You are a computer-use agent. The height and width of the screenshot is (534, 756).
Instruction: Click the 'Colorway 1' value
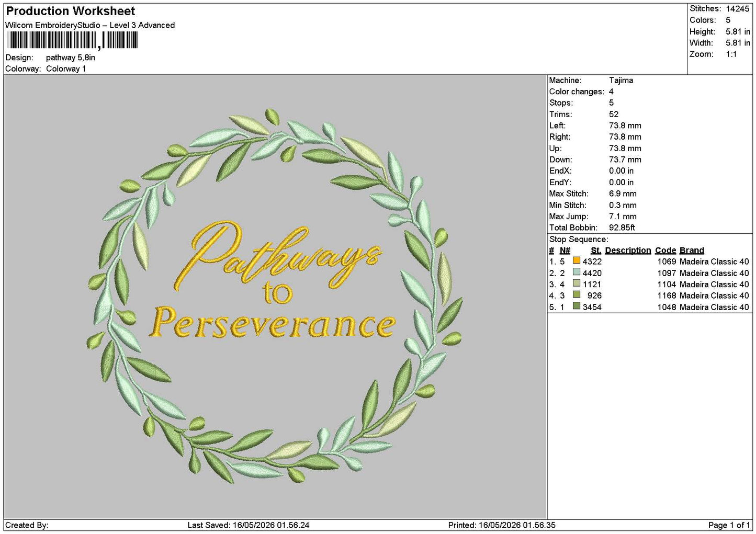point(66,69)
